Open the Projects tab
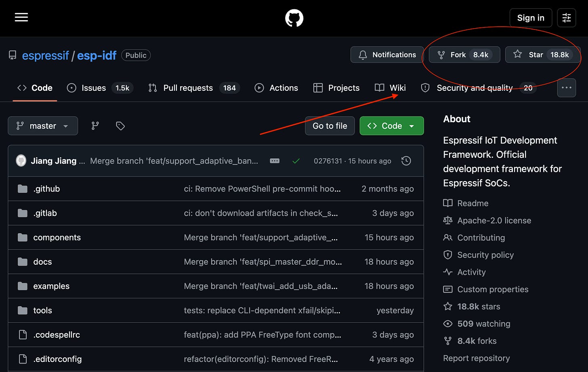Image resolution: width=588 pixels, height=372 pixels. pyautogui.click(x=336, y=88)
